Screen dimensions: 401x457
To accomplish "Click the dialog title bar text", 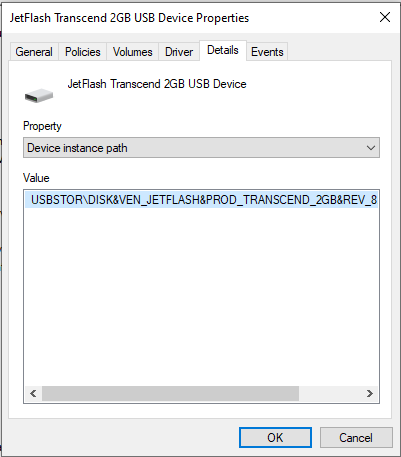I will click(129, 18).
